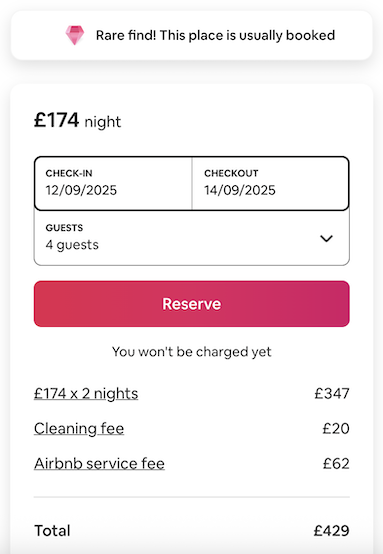383x554 pixels.
Task: Click the CHECKOUT label
Action: pos(231,173)
